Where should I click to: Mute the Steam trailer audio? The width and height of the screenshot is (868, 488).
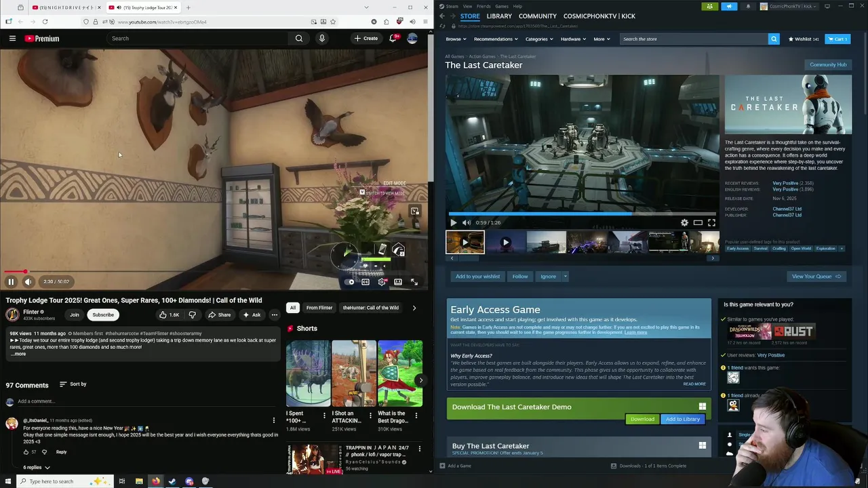pyautogui.click(x=466, y=222)
